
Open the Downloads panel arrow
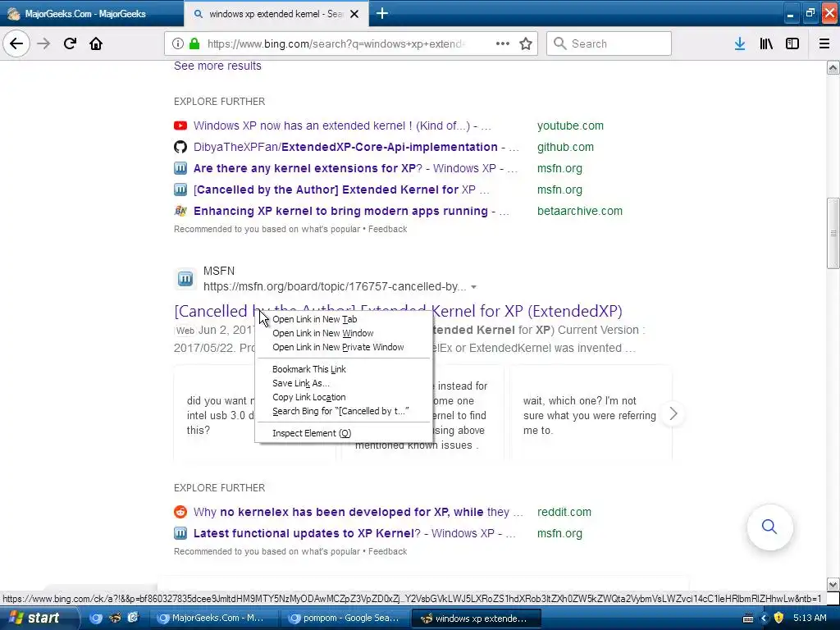(740, 43)
